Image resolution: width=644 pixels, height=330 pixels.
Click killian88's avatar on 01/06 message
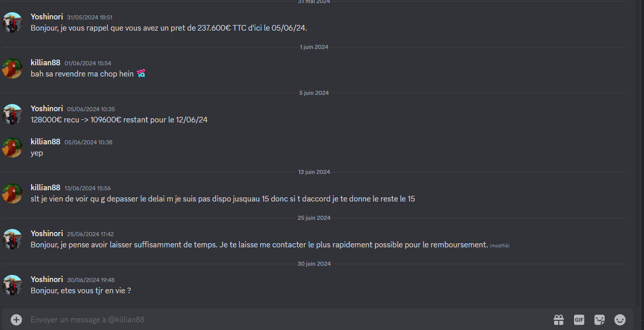(x=12, y=68)
